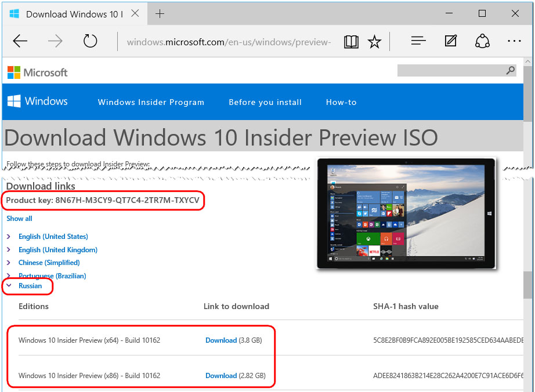
Task: Open the Before you install menu
Action: click(x=265, y=102)
